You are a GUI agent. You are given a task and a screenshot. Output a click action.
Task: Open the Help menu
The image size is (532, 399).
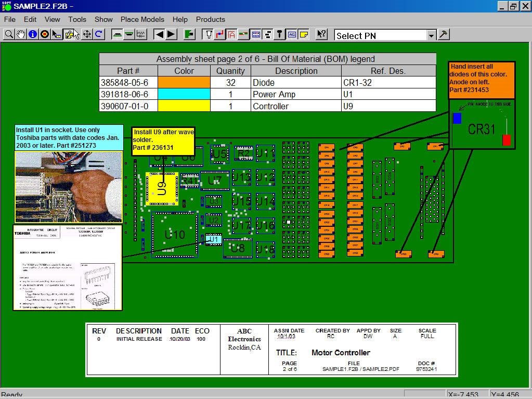(180, 19)
